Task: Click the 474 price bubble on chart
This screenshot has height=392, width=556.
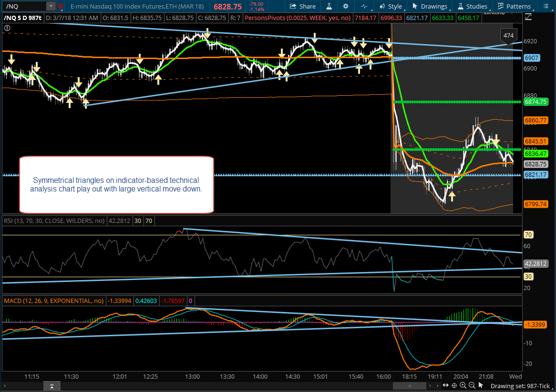Action: (508, 36)
